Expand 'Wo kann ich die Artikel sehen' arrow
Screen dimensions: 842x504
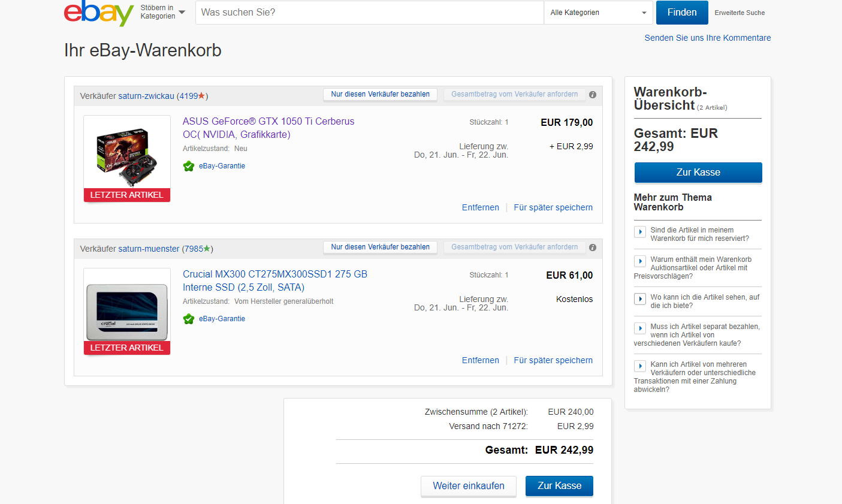640,299
